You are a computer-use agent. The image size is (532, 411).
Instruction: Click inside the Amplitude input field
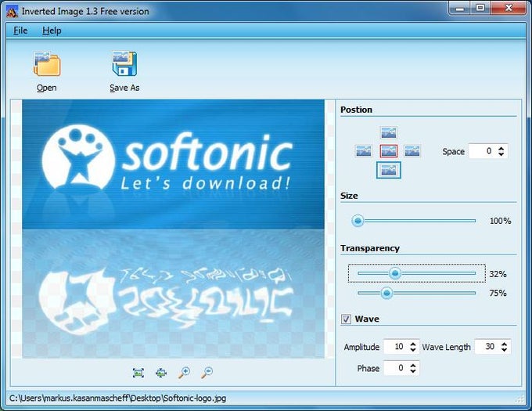pyautogui.click(x=396, y=347)
